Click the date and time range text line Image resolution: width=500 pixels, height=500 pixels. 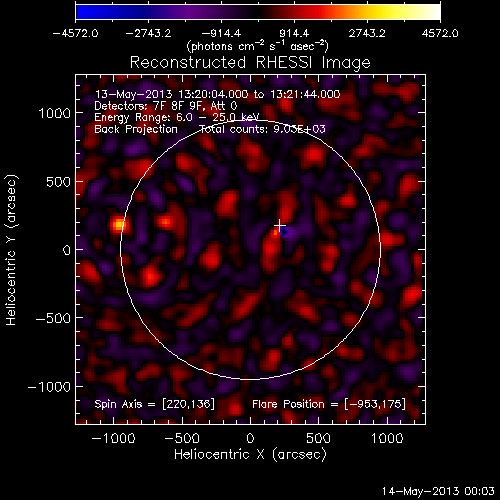coord(218,94)
